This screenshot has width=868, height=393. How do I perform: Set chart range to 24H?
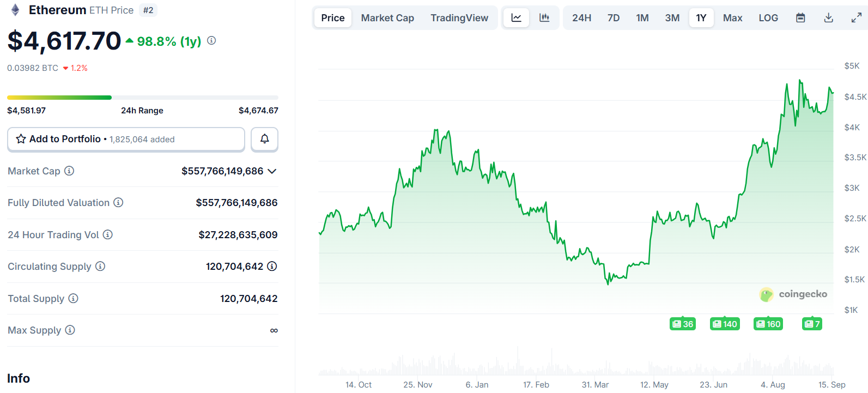(581, 18)
